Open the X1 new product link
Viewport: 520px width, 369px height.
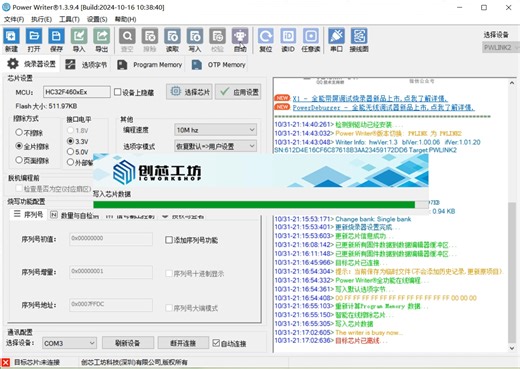click(x=370, y=99)
